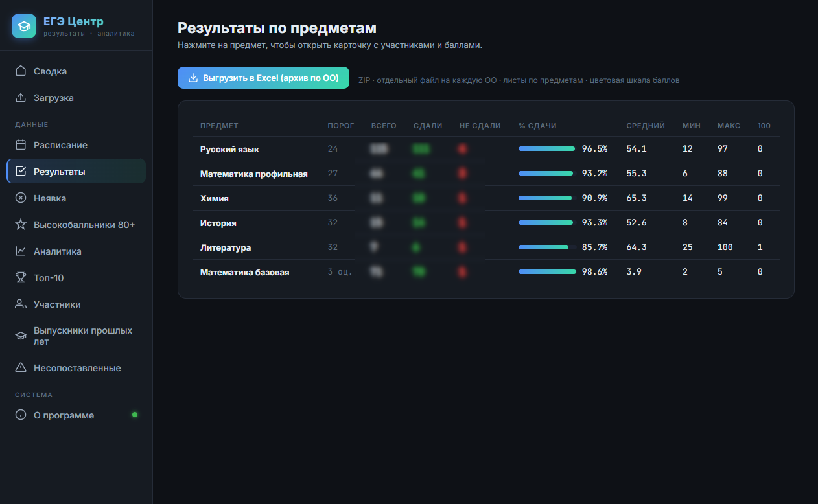
Task: Click the % СДАЧИ column header
Action: pyautogui.click(x=537, y=126)
